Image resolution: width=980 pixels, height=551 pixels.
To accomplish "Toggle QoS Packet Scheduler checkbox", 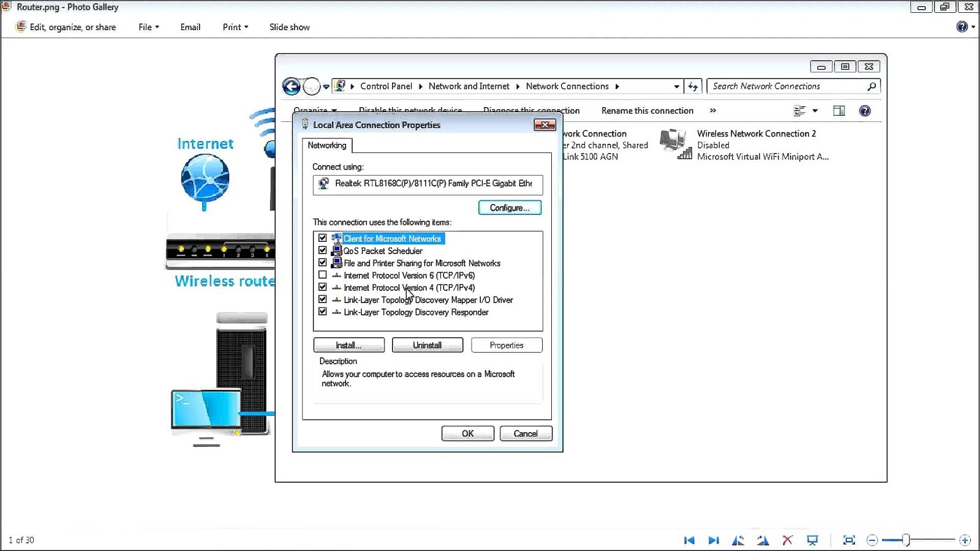I will point(323,250).
